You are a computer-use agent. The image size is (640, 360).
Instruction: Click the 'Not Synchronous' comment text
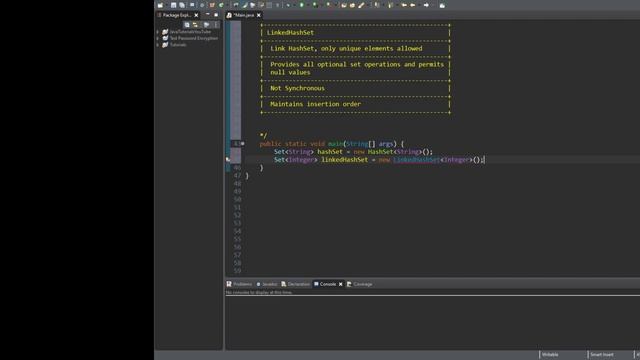point(297,88)
